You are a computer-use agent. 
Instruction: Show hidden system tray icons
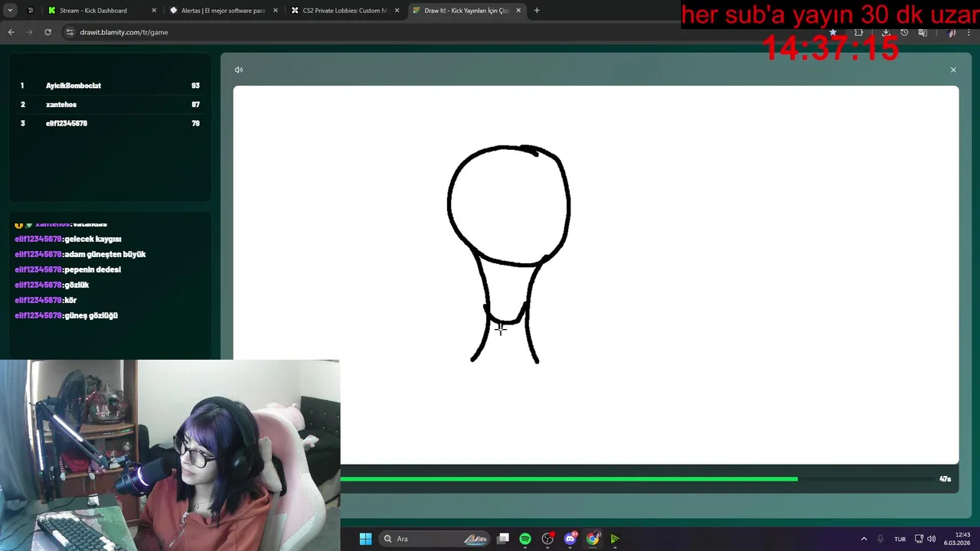[x=864, y=539]
